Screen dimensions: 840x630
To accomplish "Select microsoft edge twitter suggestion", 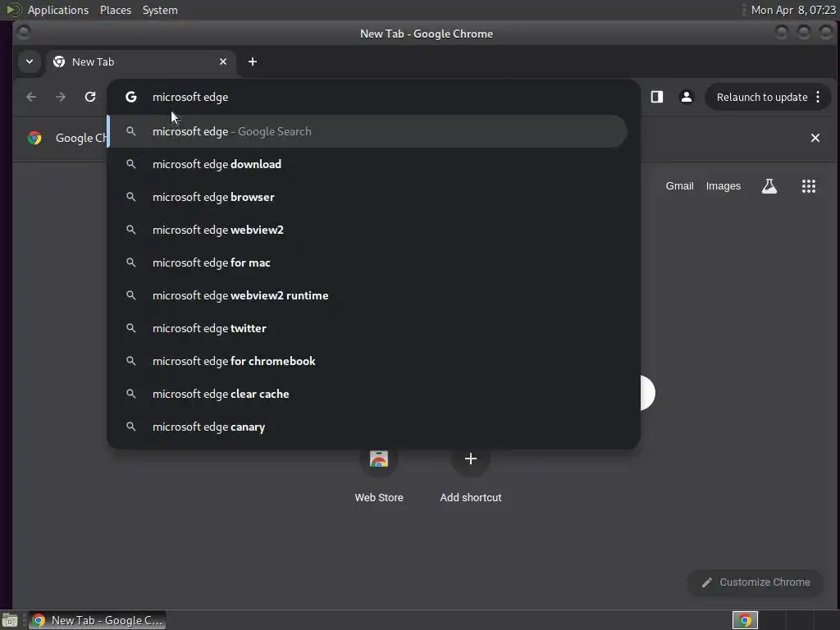I will click(367, 328).
